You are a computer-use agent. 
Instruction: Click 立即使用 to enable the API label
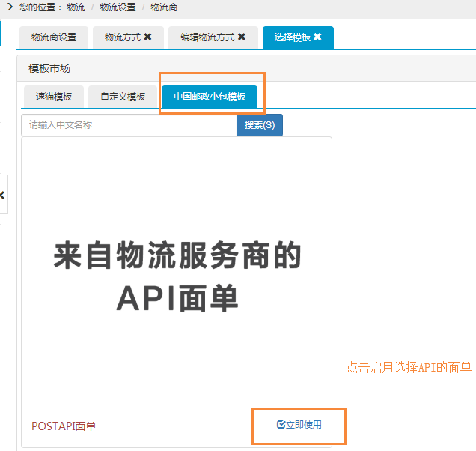click(304, 424)
